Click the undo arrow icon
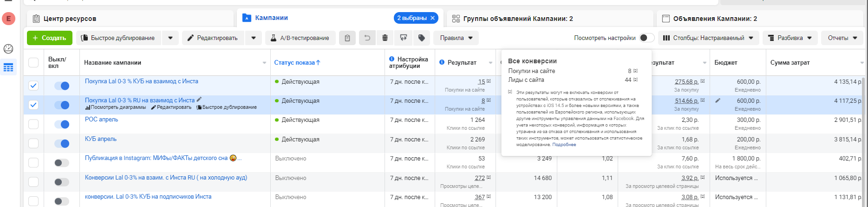The width and height of the screenshot is (868, 207). [367, 38]
